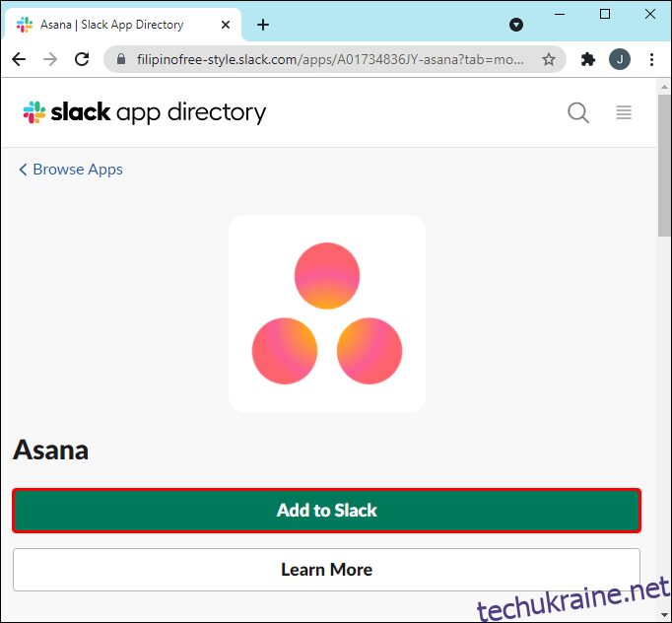Screen dimensions: 672x623
Task: Click the browser forward arrow
Action: (x=50, y=59)
